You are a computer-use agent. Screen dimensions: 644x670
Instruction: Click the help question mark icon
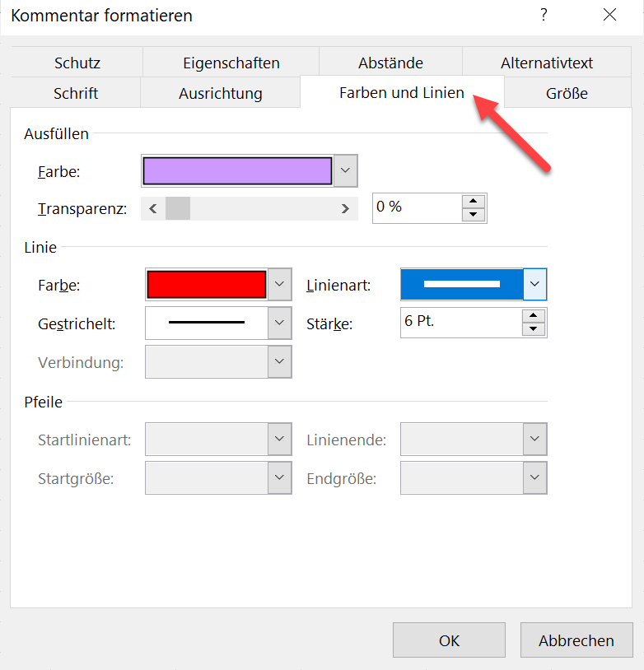[544, 15]
